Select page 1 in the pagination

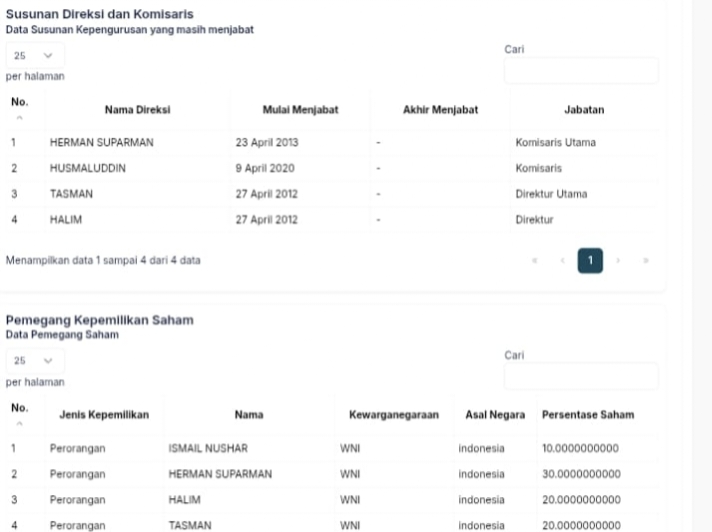[x=590, y=261]
